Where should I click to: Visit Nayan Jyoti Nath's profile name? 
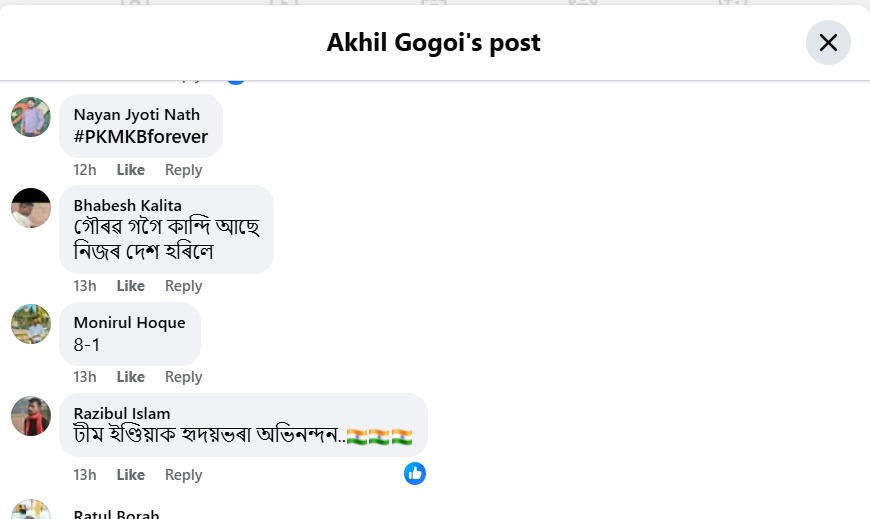(137, 115)
